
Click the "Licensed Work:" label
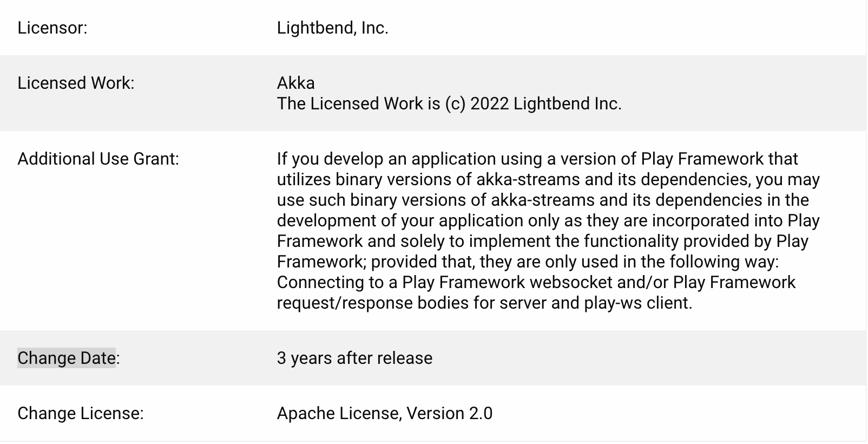click(76, 83)
